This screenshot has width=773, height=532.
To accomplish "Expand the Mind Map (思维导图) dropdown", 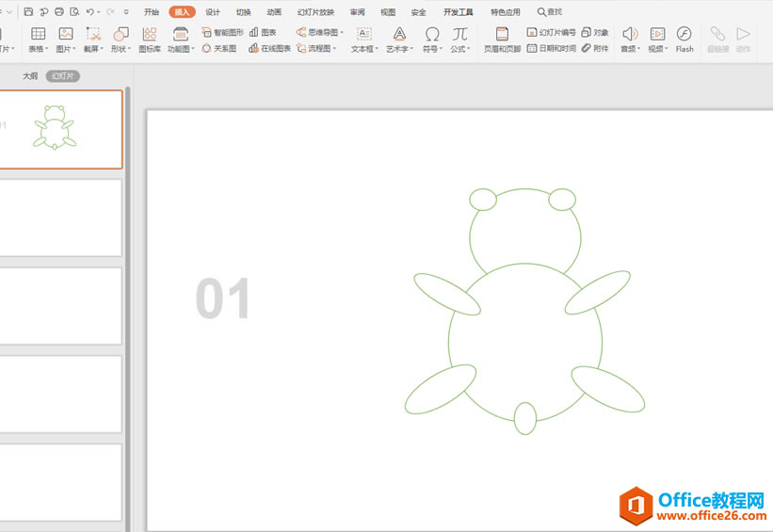I will coord(320,32).
